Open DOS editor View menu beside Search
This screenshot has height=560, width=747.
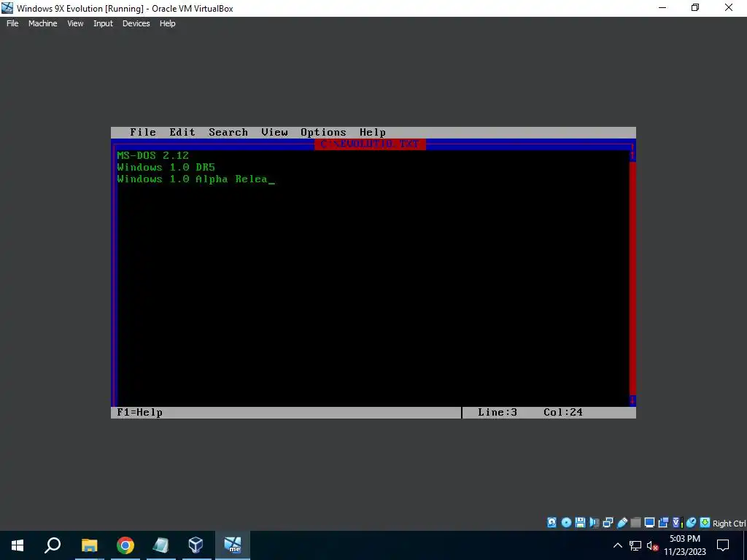click(x=274, y=133)
